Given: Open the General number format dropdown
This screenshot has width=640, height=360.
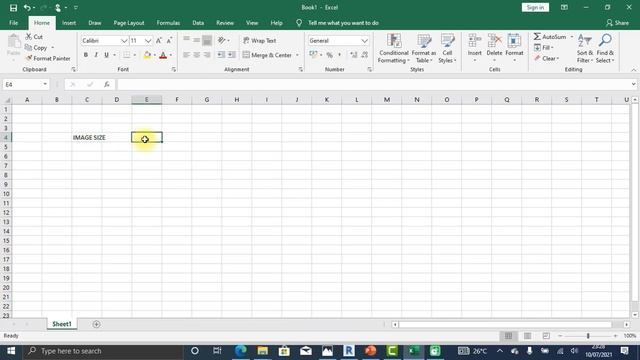Looking at the screenshot, I should [364, 41].
